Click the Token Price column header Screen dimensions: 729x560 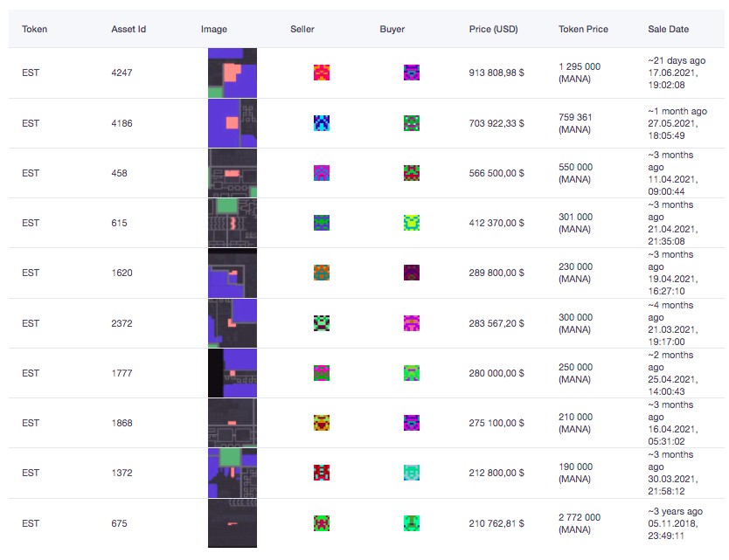(583, 29)
